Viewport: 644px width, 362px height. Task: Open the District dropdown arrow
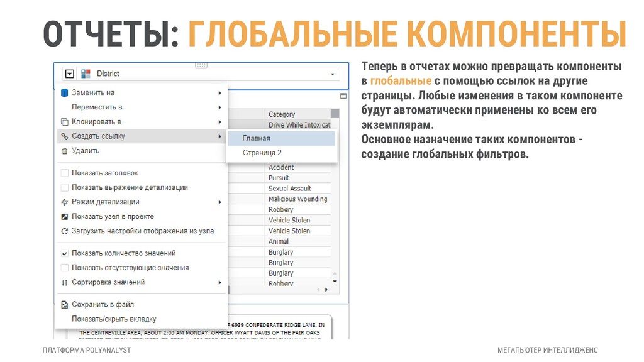333,74
